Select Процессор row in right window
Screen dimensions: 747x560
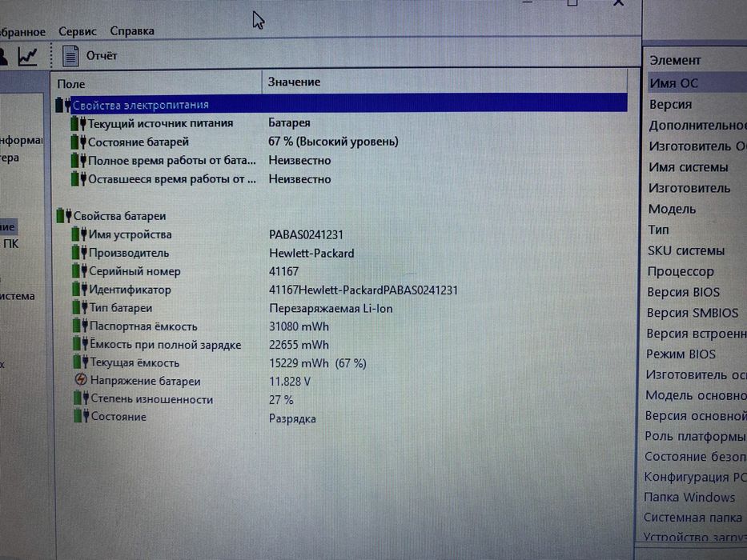[681, 271]
